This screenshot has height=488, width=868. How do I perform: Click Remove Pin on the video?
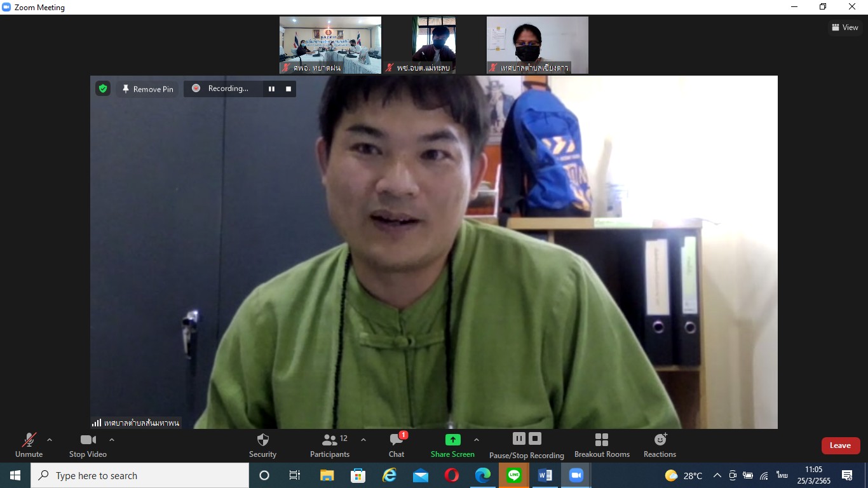(147, 89)
